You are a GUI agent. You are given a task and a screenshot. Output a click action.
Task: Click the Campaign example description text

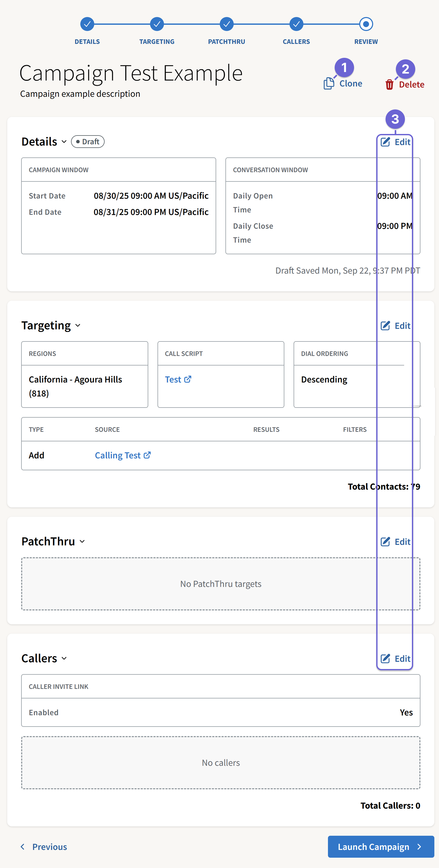click(80, 94)
